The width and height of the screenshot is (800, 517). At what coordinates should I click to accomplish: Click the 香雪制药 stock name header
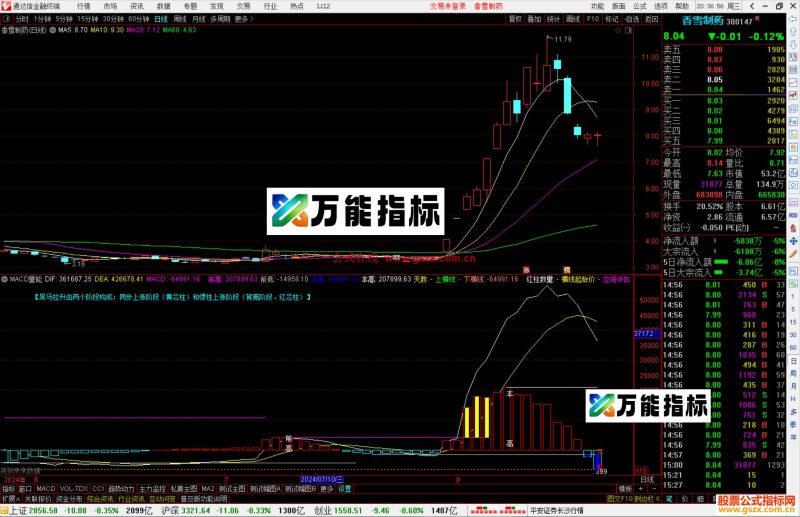pyautogui.click(x=703, y=21)
